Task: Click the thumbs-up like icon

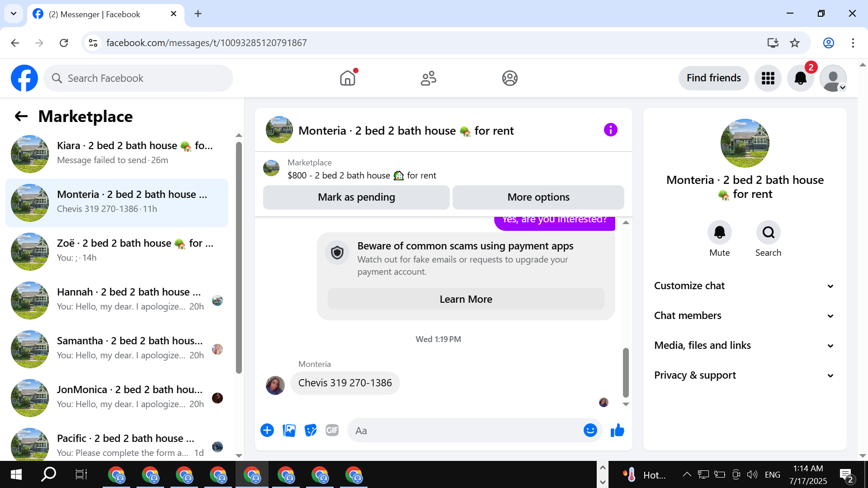Action: pyautogui.click(x=617, y=431)
